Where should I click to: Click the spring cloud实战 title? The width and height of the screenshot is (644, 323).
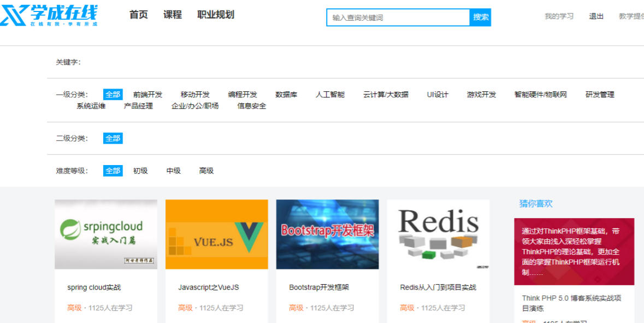[94, 287]
